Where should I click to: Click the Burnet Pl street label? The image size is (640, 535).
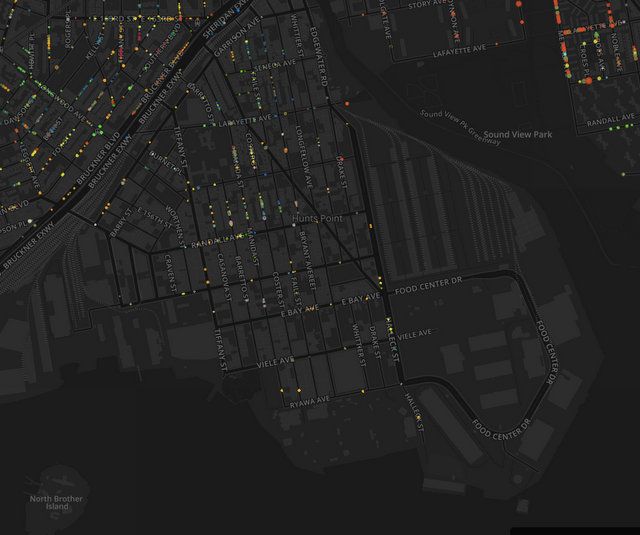tap(165, 160)
